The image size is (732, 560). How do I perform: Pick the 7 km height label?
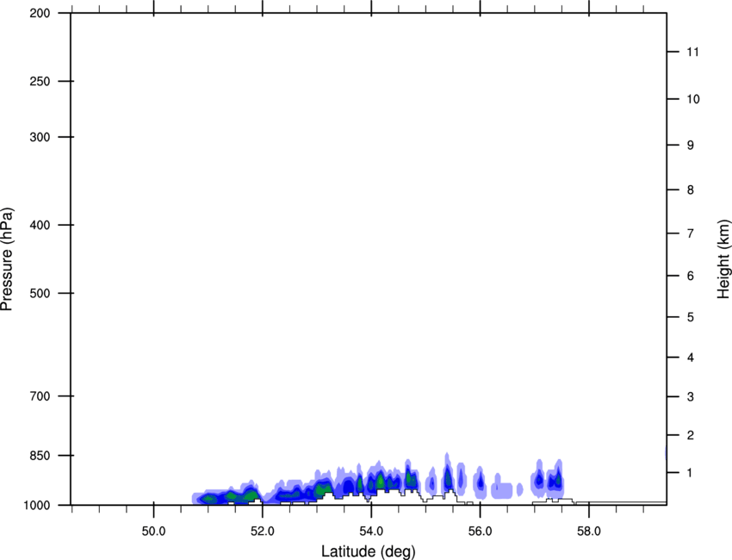[691, 233]
